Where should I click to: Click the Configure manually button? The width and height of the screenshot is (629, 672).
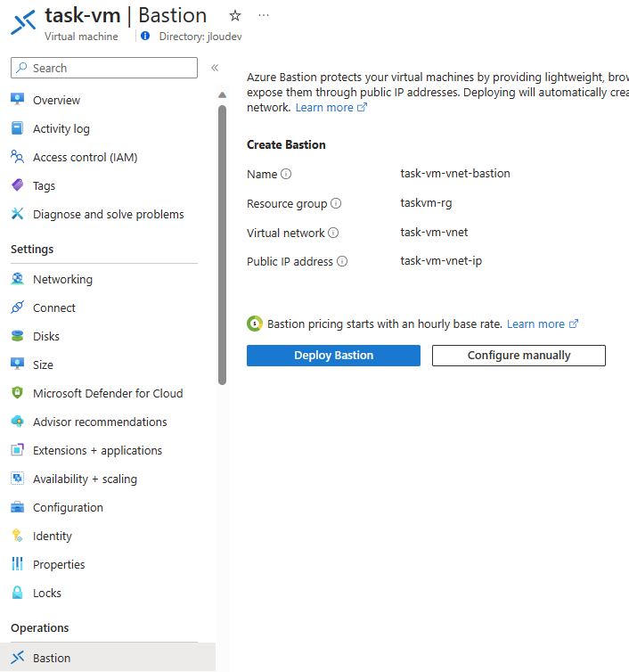(519, 356)
